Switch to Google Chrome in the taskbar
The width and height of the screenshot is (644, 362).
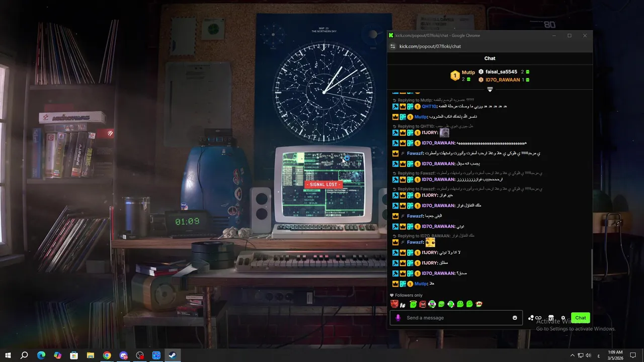(107, 355)
